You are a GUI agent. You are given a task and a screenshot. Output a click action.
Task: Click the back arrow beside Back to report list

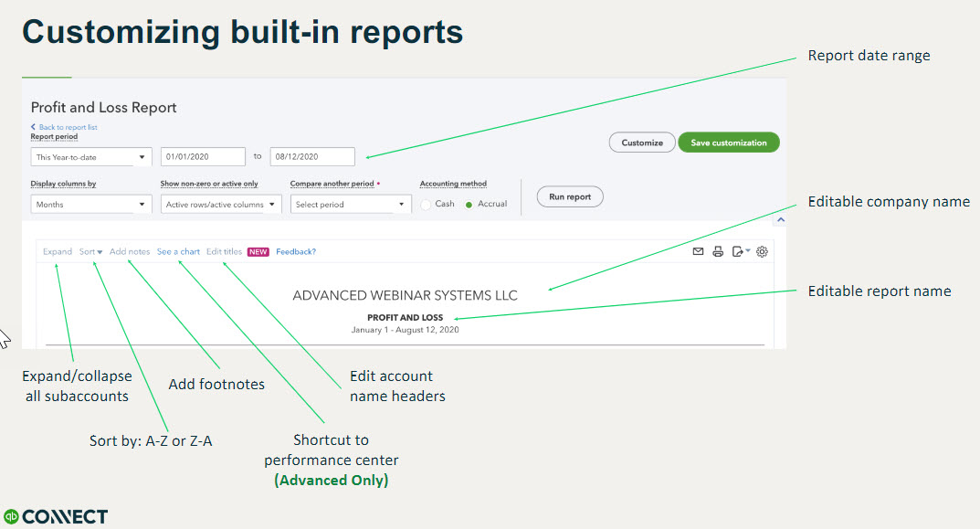(x=34, y=127)
